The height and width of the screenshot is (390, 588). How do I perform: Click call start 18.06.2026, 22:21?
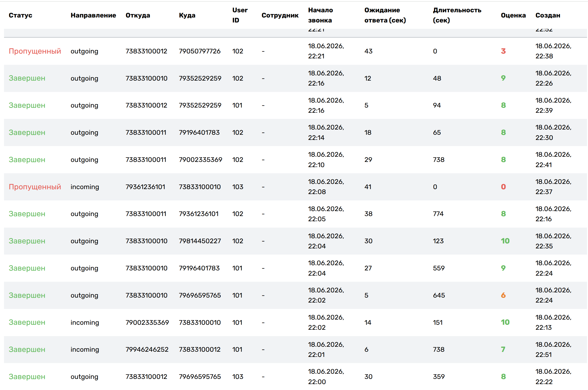pos(326,51)
